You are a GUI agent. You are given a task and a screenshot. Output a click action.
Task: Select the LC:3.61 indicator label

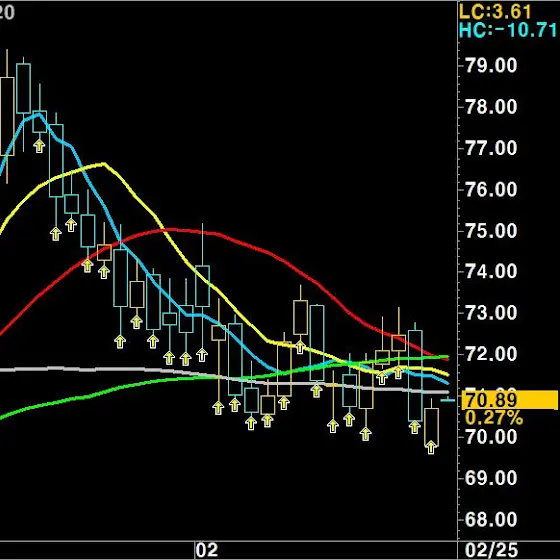tap(495, 12)
